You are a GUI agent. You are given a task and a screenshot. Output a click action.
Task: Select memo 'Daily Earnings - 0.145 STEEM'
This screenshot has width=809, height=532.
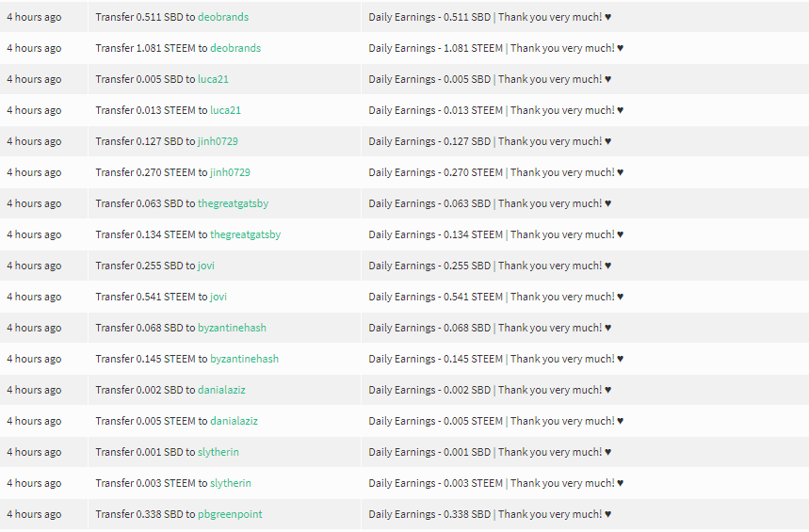coord(435,359)
